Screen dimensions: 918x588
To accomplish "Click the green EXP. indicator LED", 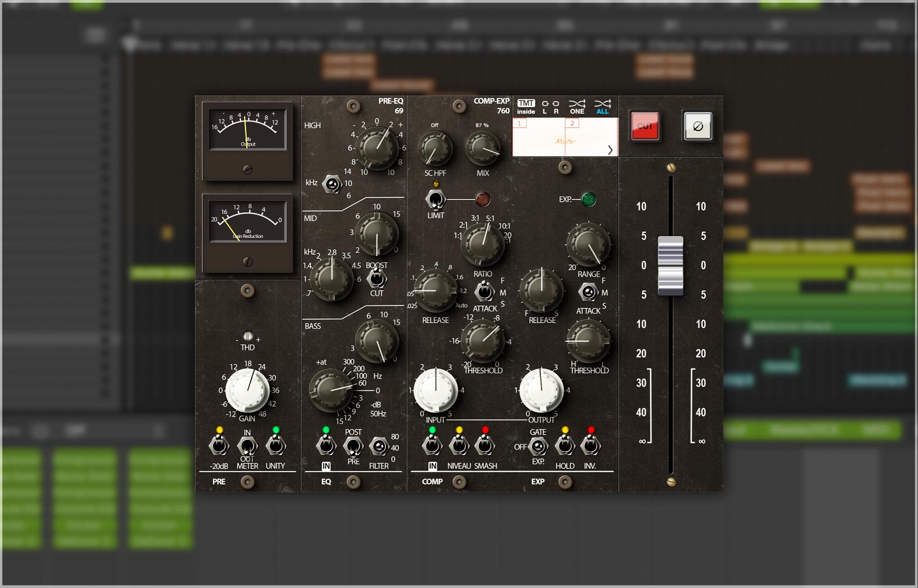I will 589,199.
